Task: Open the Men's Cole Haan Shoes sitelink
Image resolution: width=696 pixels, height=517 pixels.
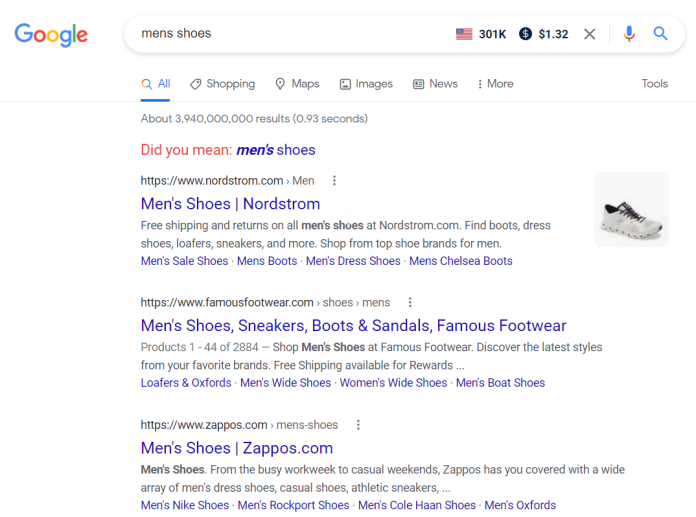Action: 417,505
